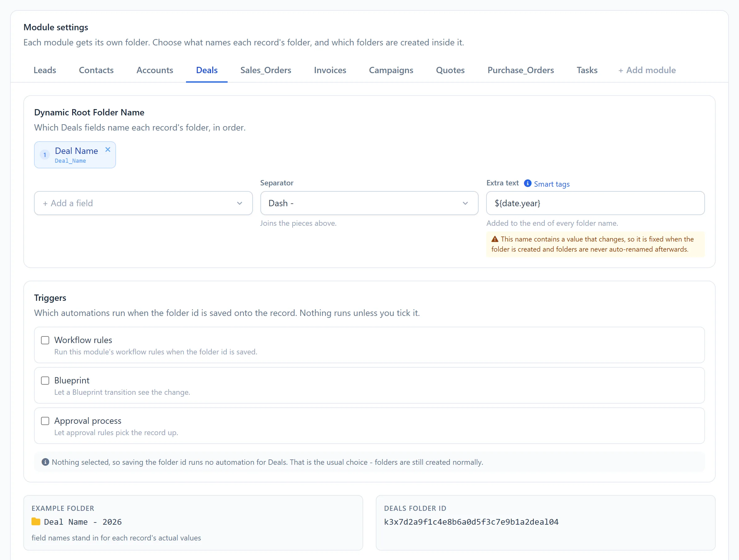The image size is (739, 560).
Task: Click 'Added to the end of every folder name.'
Action: tap(552, 223)
